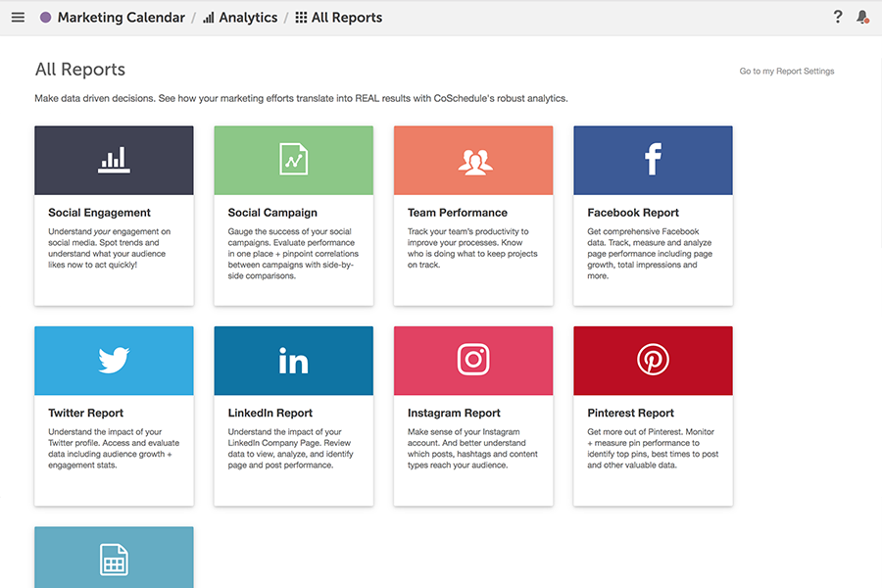Screen dimensions: 882x588
Task: Click the All Reports page heading
Action: click(80, 70)
